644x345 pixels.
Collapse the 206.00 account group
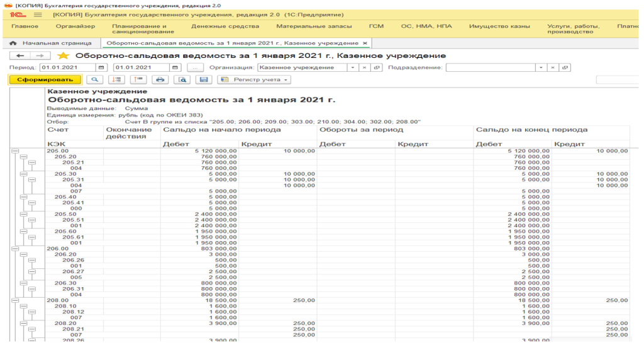click(x=15, y=249)
